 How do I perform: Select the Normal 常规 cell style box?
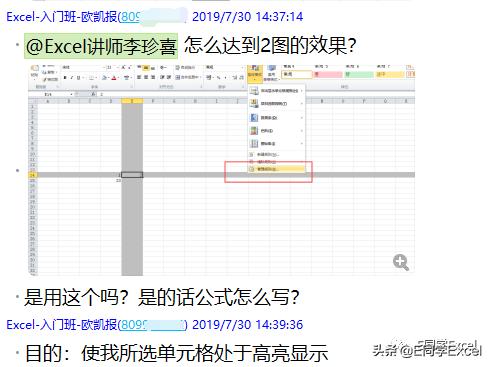click(x=297, y=74)
